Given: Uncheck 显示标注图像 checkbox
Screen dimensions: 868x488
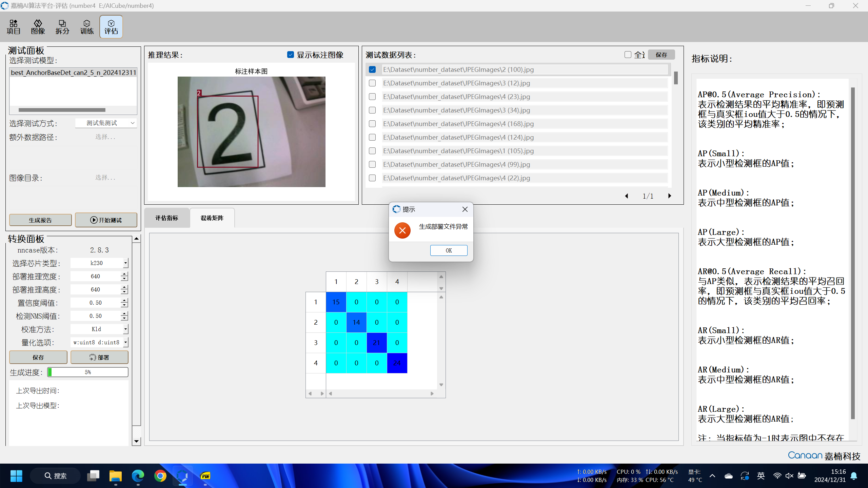Looking at the screenshot, I should [291, 55].
